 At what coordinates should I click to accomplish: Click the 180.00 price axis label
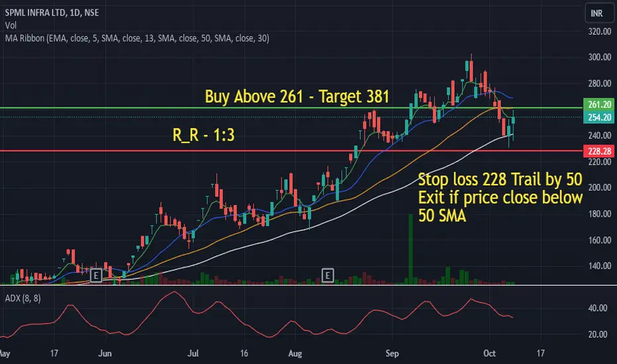coord(600,214)
